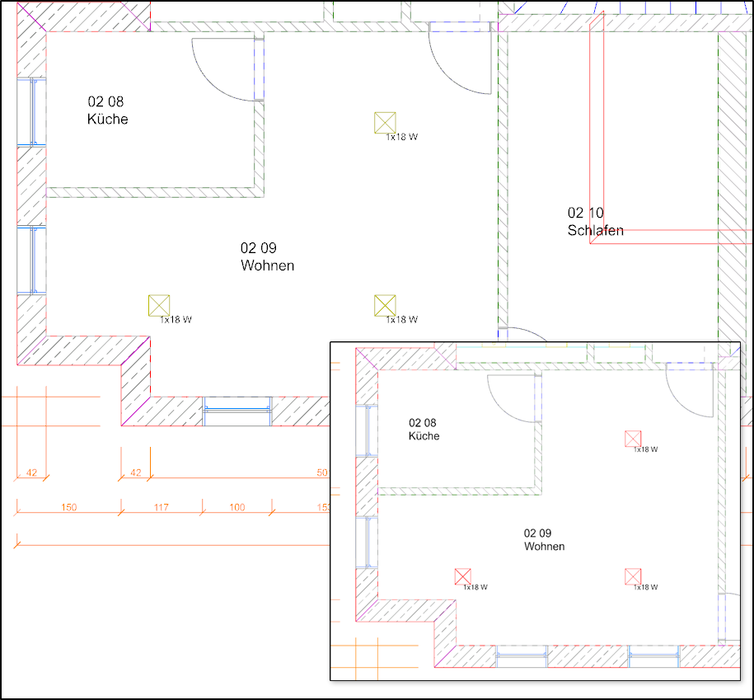This screenshot has height=700, width=754.
Task: Click the dimension value '50'
Action: click(x=322, y=472)
